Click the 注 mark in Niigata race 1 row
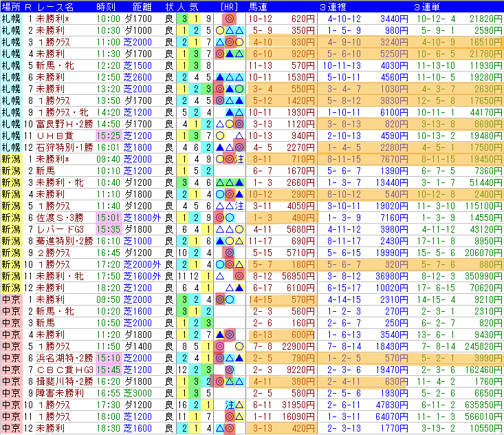This screenshot has height=435, width=504. click(239, 159)
